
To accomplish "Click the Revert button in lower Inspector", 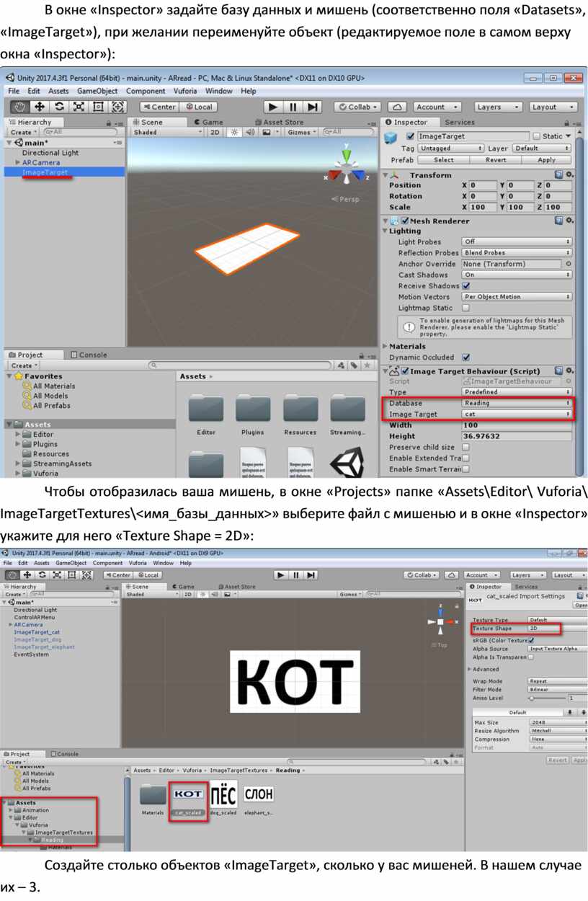I will point(558,760).
